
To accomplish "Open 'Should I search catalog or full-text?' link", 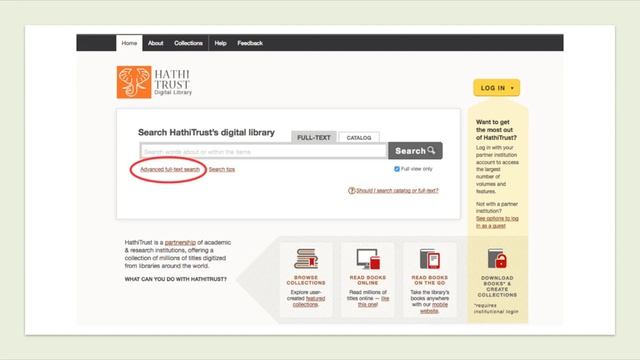I will point(397,191).
